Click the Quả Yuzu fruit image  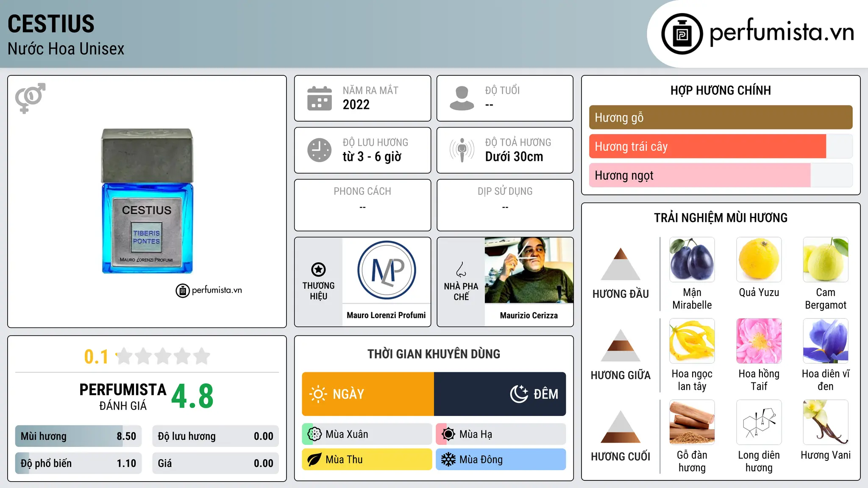[759, 260]
